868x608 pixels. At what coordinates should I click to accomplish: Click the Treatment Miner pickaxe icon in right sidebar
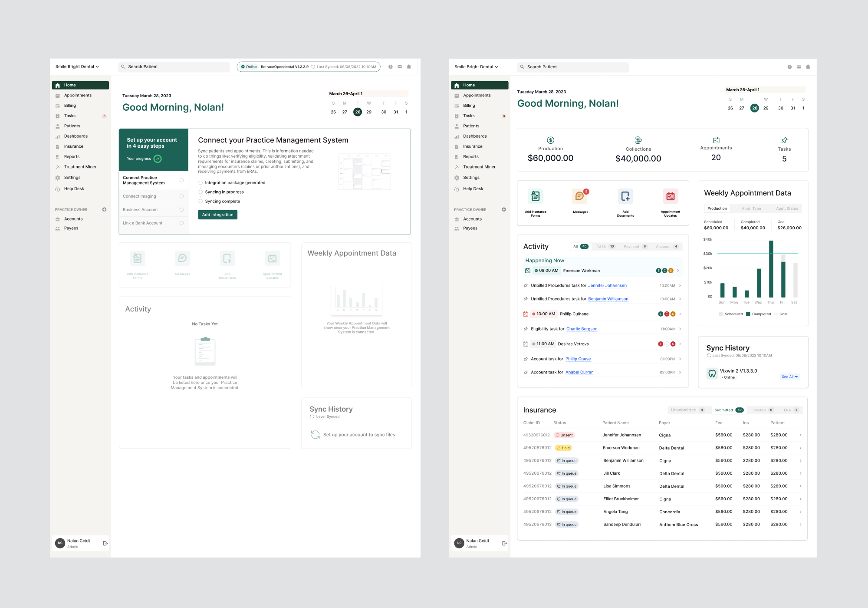[x=457, y=167]
